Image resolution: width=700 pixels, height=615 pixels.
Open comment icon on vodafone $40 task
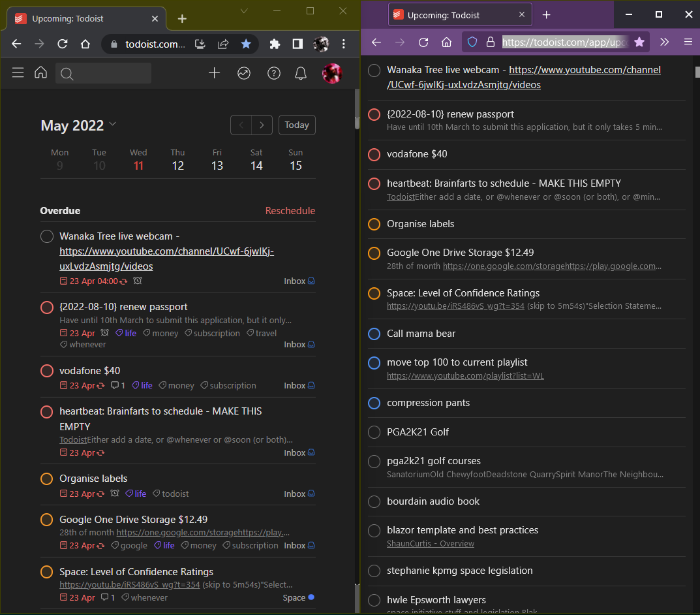pos(118,385)
